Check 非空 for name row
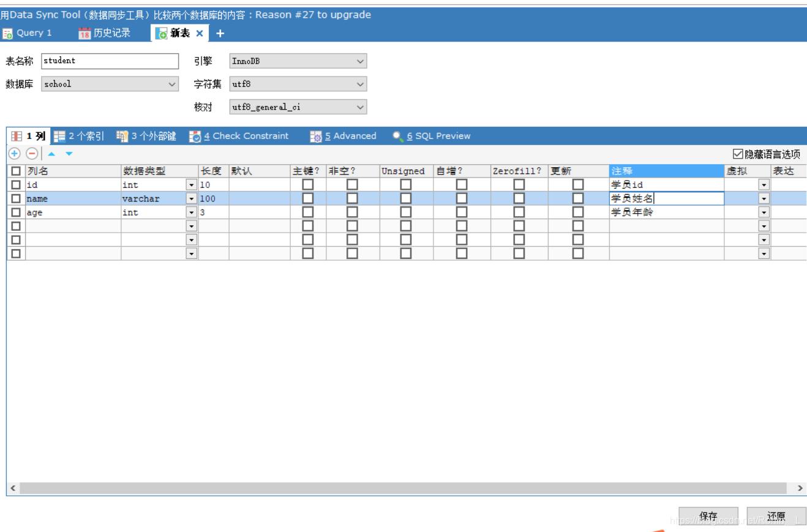 352,198
